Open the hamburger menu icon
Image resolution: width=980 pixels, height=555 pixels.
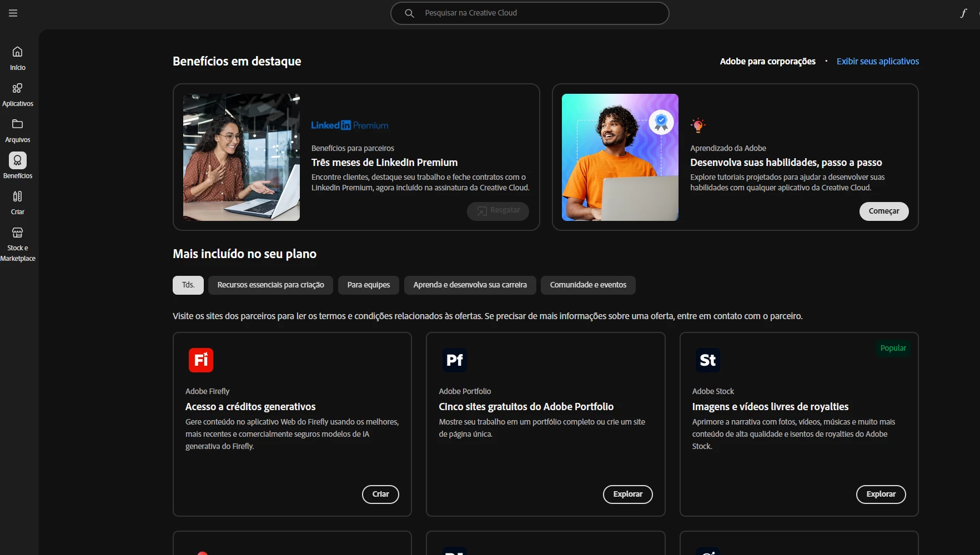13,13
